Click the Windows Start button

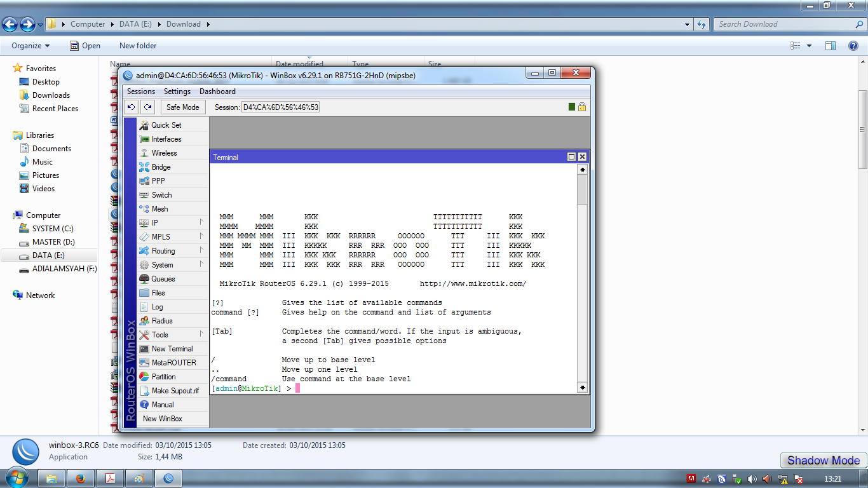[16, 478]
